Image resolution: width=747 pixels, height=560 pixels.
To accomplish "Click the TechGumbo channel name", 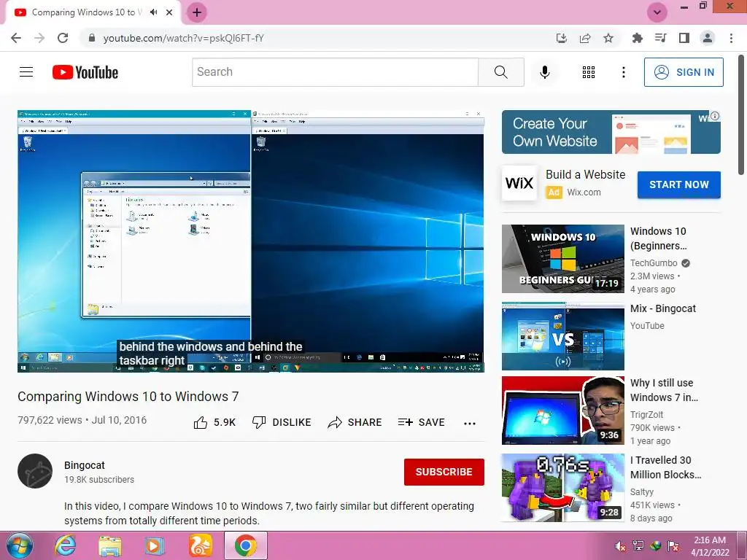I will [x=654, y=262].
